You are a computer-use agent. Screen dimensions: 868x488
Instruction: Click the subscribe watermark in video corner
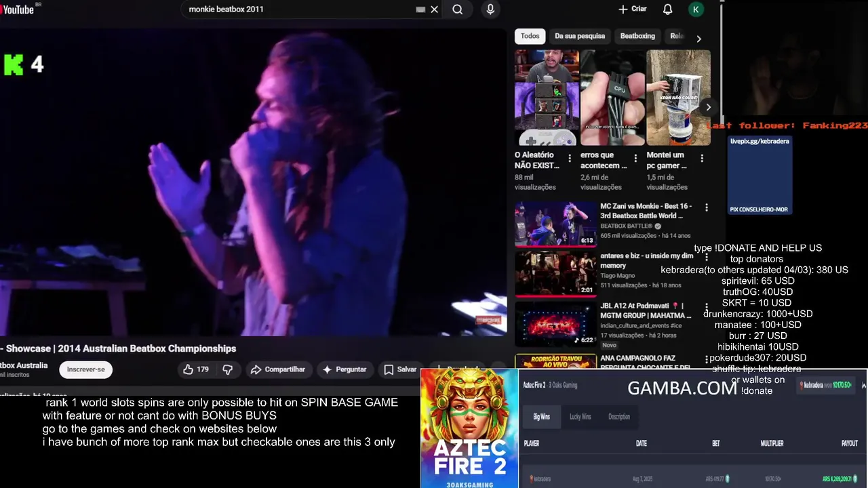488,320
